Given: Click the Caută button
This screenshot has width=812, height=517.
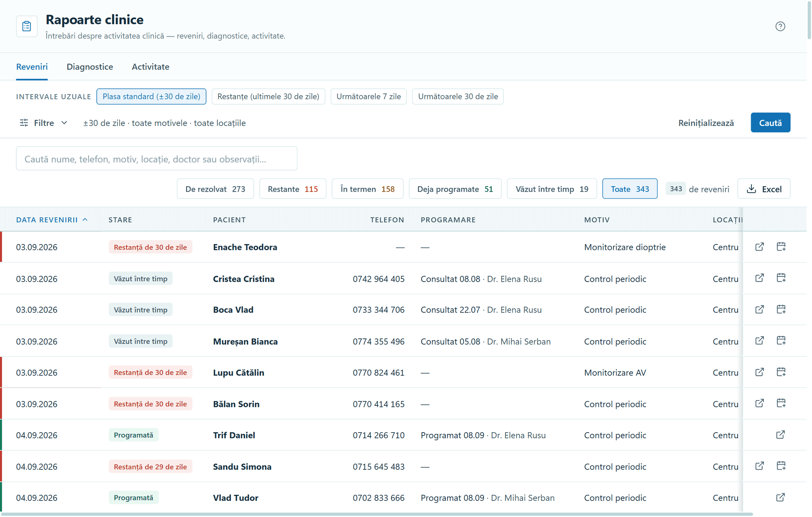Looking at the screenshot, I should [770, 123].
